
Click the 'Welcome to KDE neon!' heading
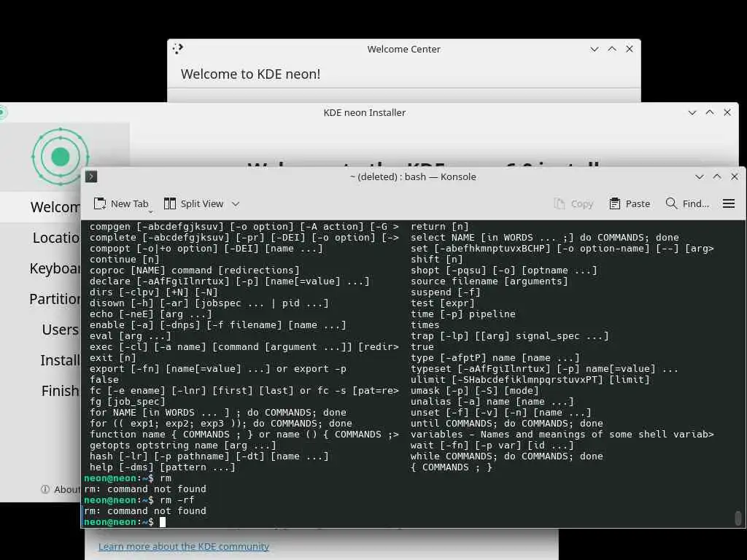tap(251, 74)
